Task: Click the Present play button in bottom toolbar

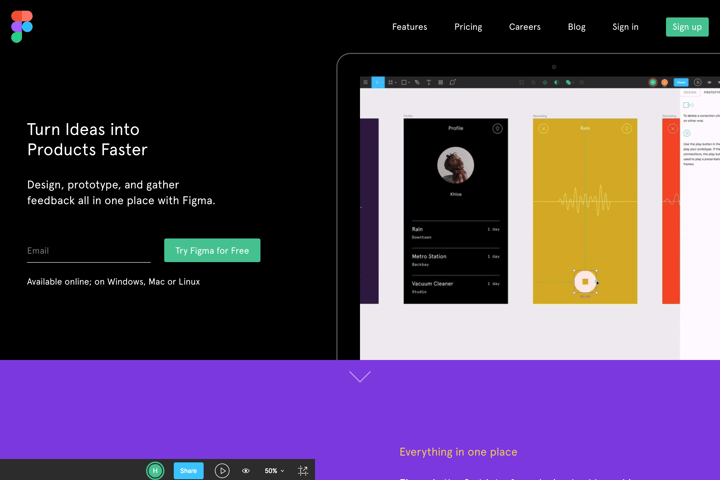Action: pos(222,470)
